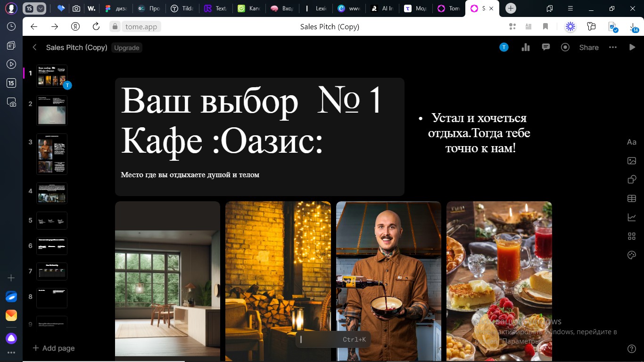Select page 4 thumbnail
Image resolution: width=644 pixels, height=362 pixels.
pyautogui.click(x=52, y=193)
